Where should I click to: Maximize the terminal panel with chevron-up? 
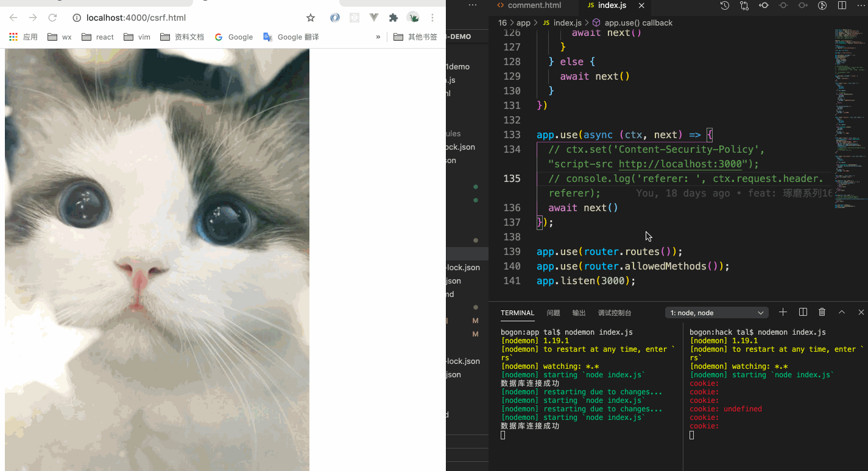[x=842, y=312]
